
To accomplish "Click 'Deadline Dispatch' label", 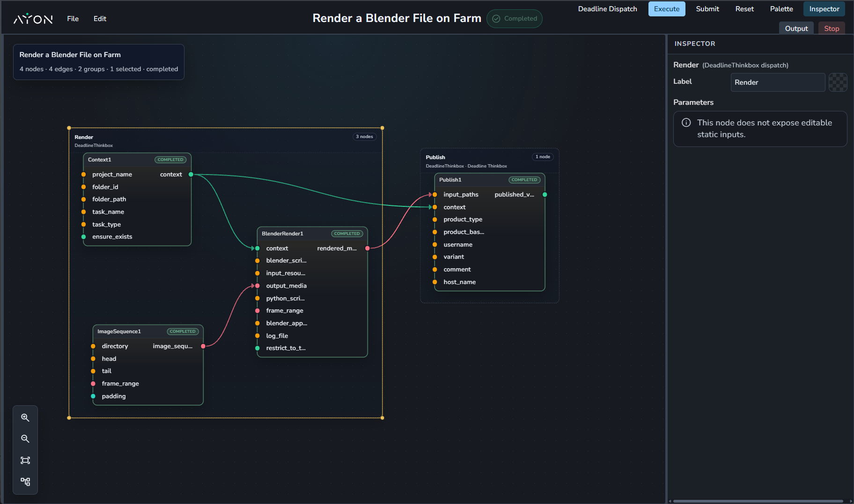I will point(607,9).
